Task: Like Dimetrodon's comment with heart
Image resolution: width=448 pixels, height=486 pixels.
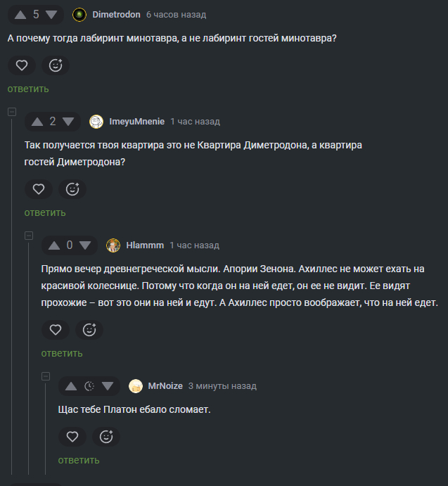Action: [x=22, y=65]
